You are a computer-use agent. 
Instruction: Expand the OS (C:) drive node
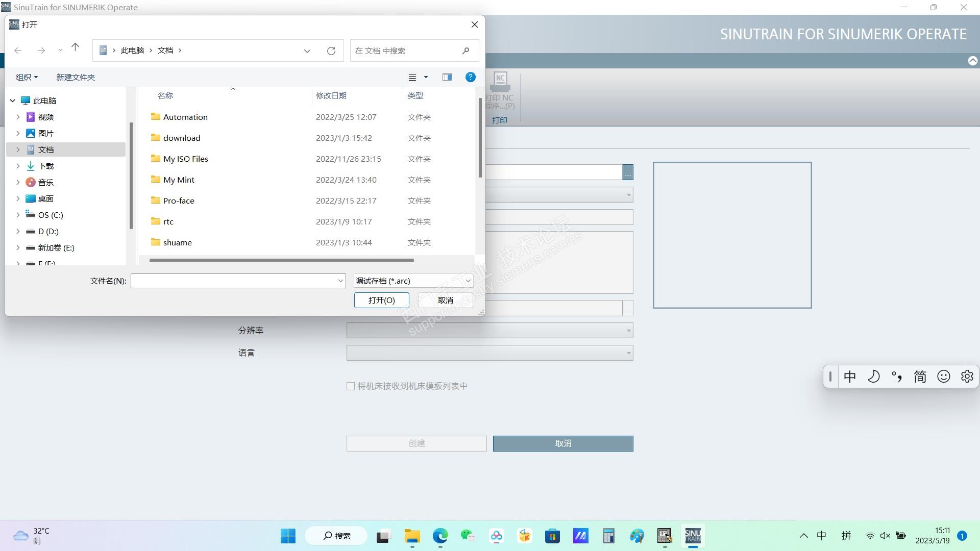pyautogui.click(x=18, y=215)
